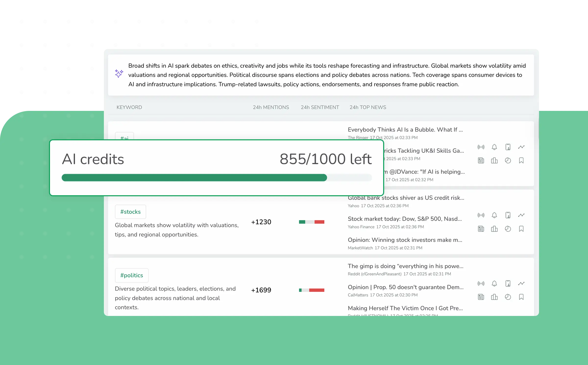Open the #politics keyword tag
Screen dimensions: 588x365
pos(132,275)
